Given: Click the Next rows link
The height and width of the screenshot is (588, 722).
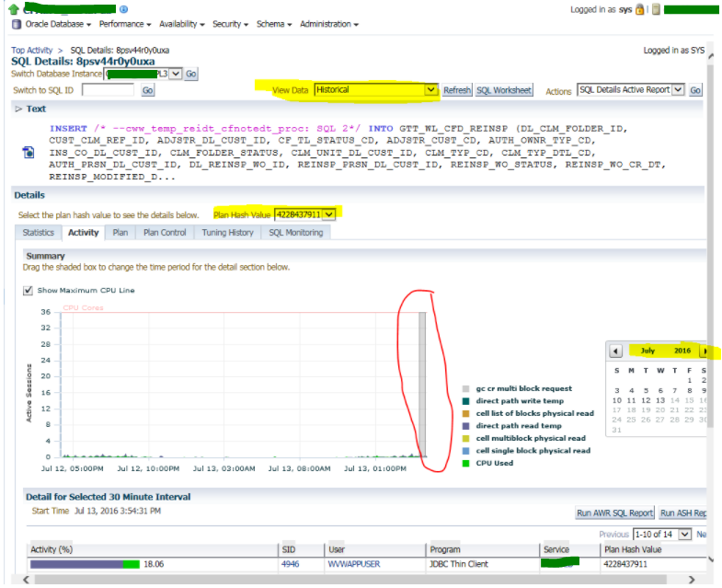Looking at the screenshot, I should click(x=701, y=535).
